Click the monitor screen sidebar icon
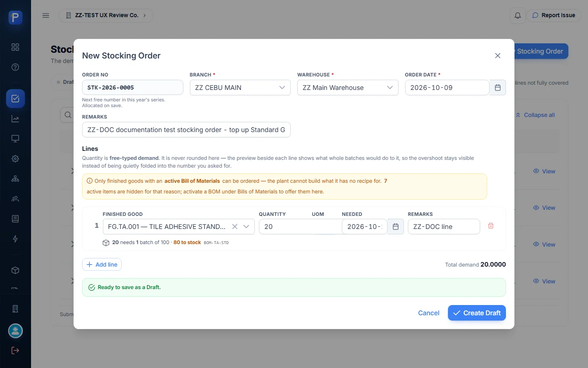The image size is (588, 368). pos(15,139)
